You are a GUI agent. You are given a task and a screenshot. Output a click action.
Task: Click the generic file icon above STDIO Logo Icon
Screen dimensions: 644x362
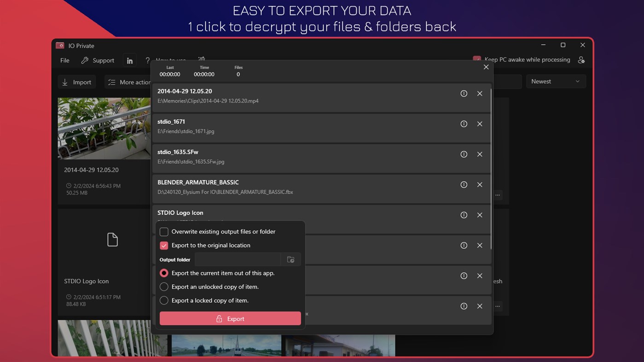(112, 240)
